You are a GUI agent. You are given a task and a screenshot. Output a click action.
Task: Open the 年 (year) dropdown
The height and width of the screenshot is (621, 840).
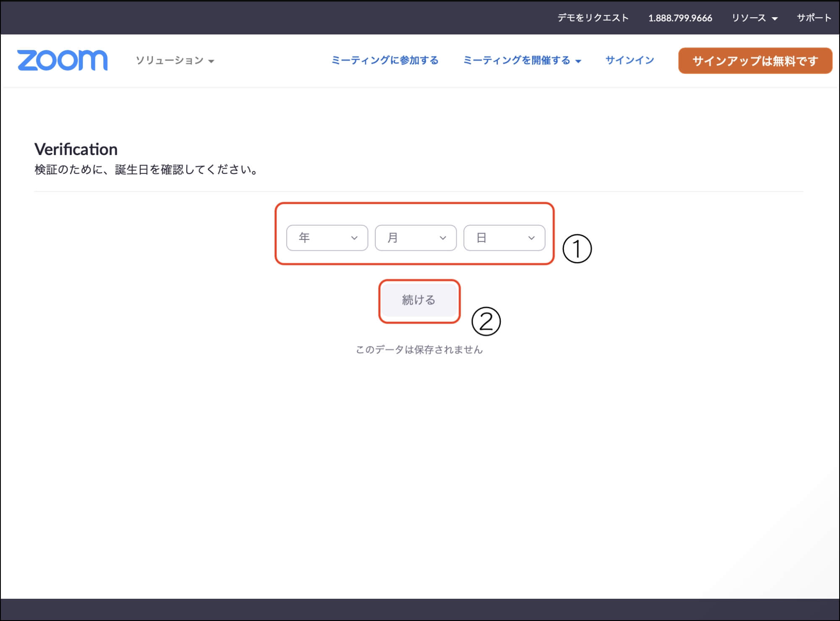327,238
